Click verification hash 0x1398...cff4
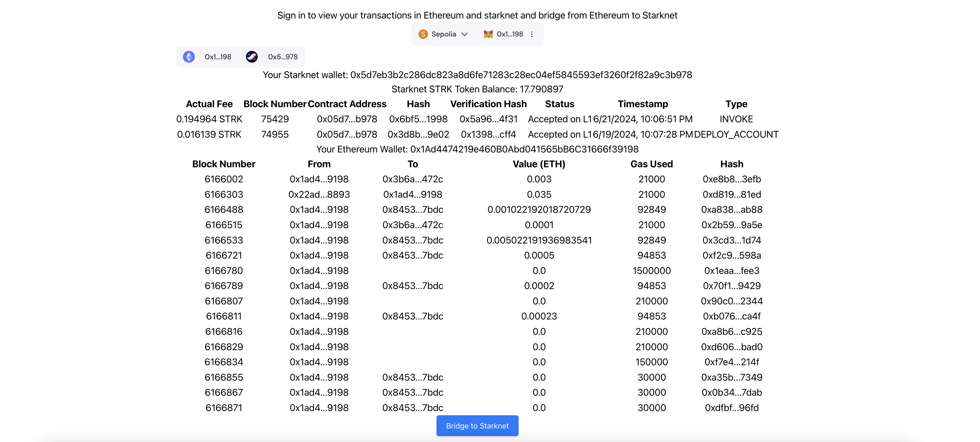The height and width of the screenshot is (442, 980). [x=488, y=134]
